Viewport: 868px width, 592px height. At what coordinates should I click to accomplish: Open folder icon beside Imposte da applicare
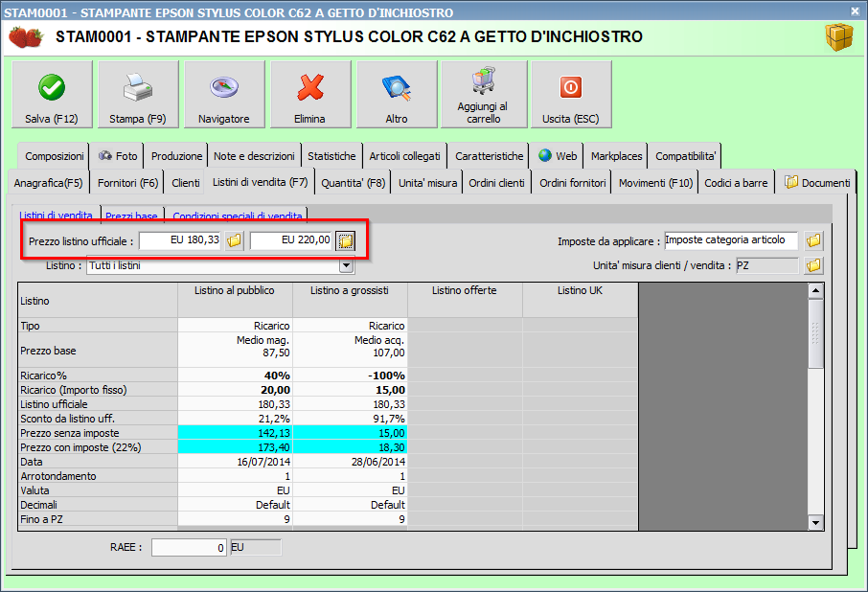(813, 240)
